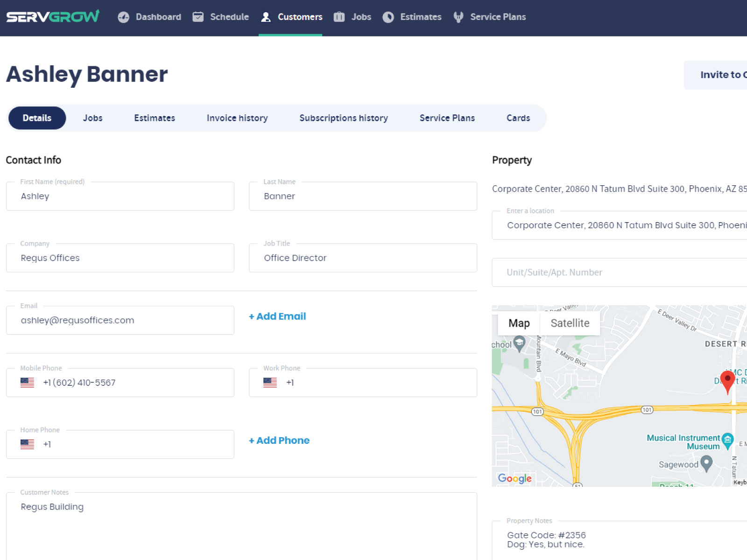This screenshot has width=747, height=560.
Task: Switch back to Map view
Action: pos(518,323)
